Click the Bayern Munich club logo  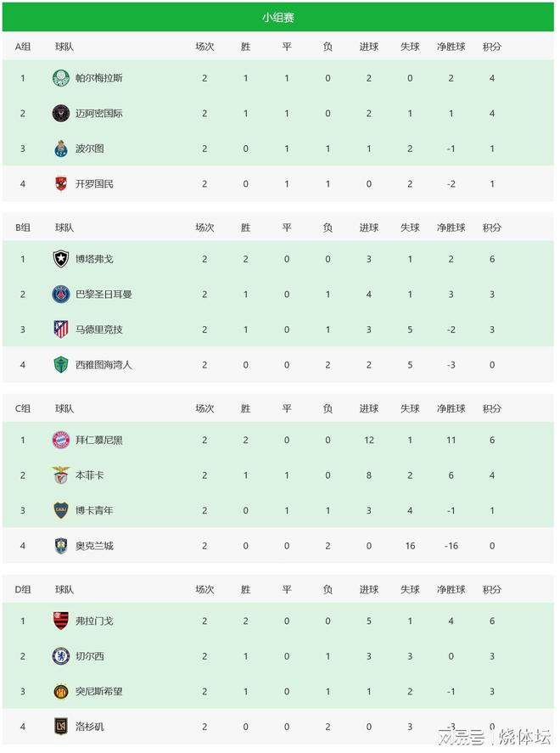pyautogui.click(x=61, y=440)
